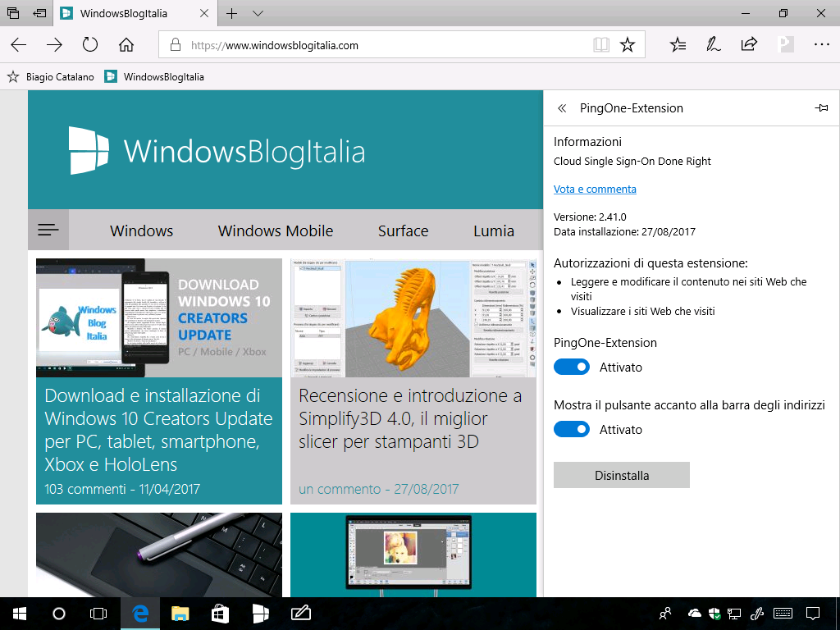Show tab previews chevron

click(x=258, y=13)
